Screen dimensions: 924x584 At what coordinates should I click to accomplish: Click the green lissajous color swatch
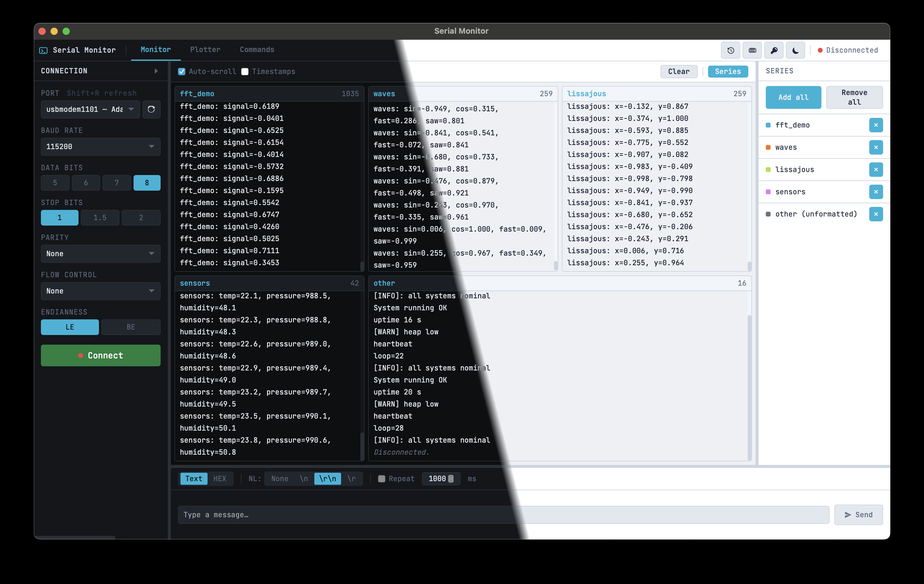768,170
